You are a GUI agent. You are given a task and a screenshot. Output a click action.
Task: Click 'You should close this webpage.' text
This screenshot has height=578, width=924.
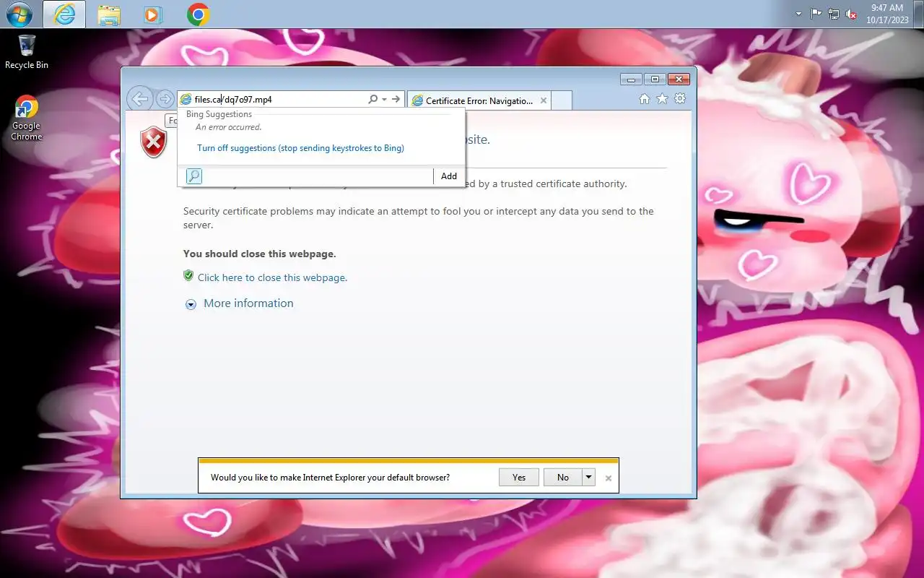tap(260, 254)
